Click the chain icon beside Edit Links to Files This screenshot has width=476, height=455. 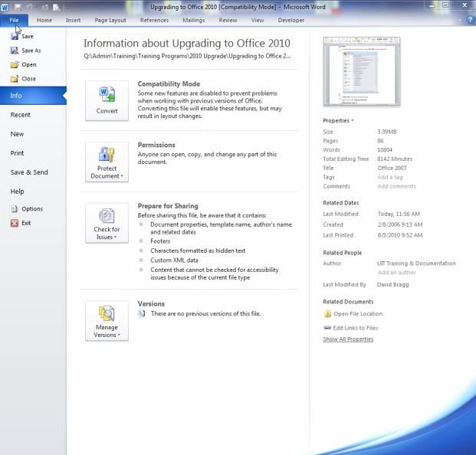click(327, 328)
